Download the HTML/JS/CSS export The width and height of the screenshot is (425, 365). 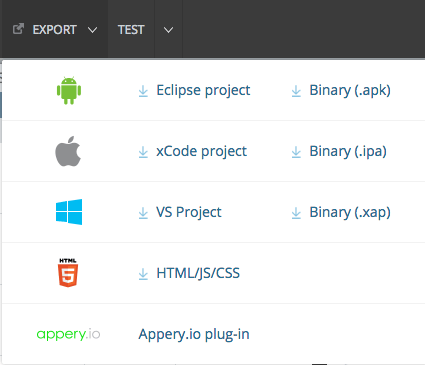pyautogui.click(x=198, y=273)
